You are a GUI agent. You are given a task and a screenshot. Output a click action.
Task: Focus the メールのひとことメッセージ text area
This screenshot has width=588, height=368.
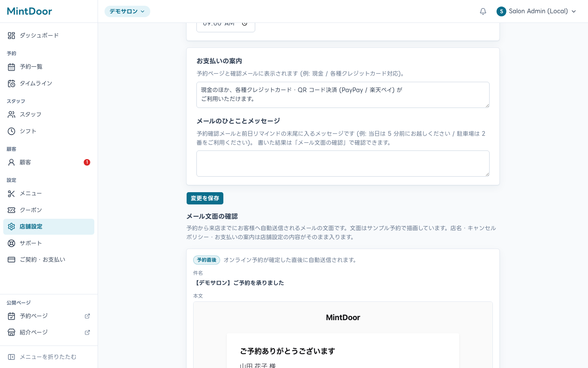pyautogui.click(x=343, y=164)
